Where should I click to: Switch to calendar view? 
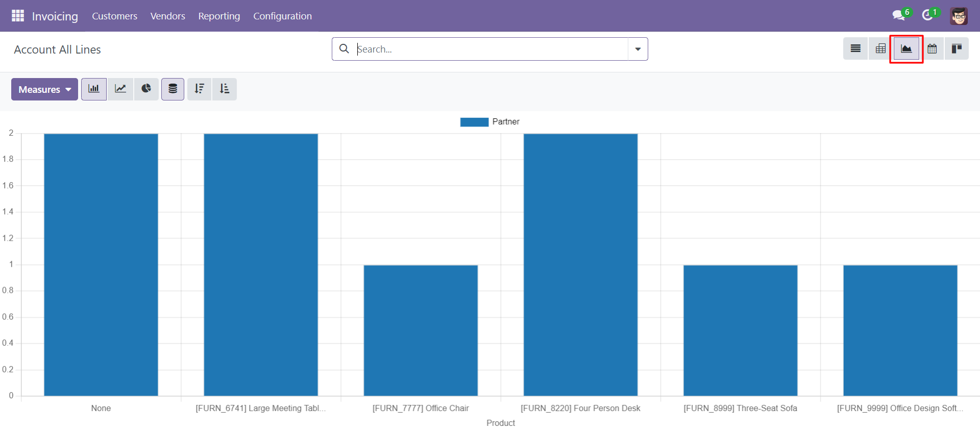tap(932, 49)
